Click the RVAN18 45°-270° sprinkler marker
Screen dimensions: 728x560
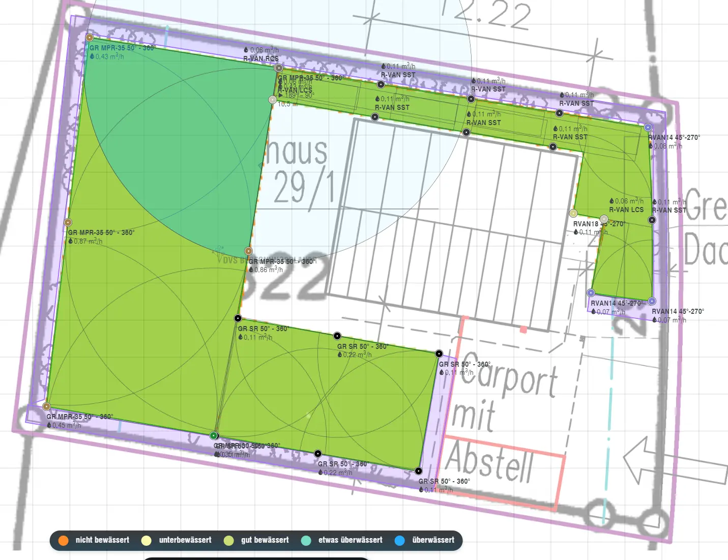573,213
